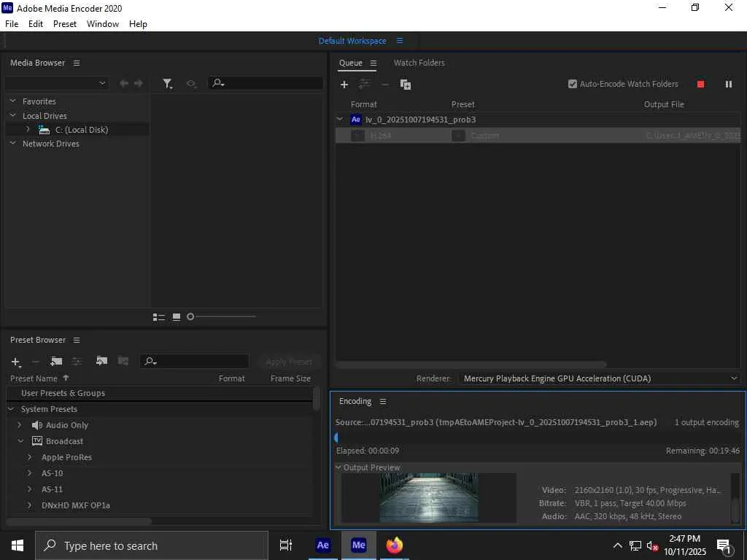
Task: Click the Apply Preset button
Action: pos(289,362)
